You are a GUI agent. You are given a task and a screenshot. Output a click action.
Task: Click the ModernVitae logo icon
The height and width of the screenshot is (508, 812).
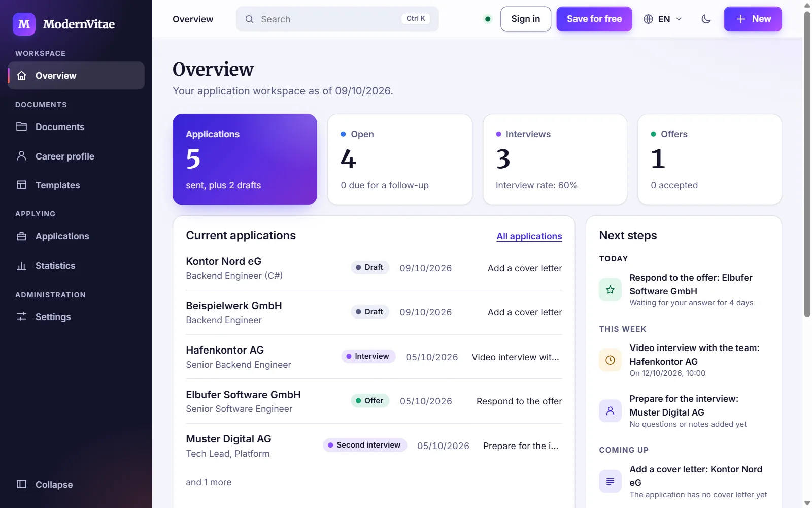pyautogui.click(x=24, y=24)
